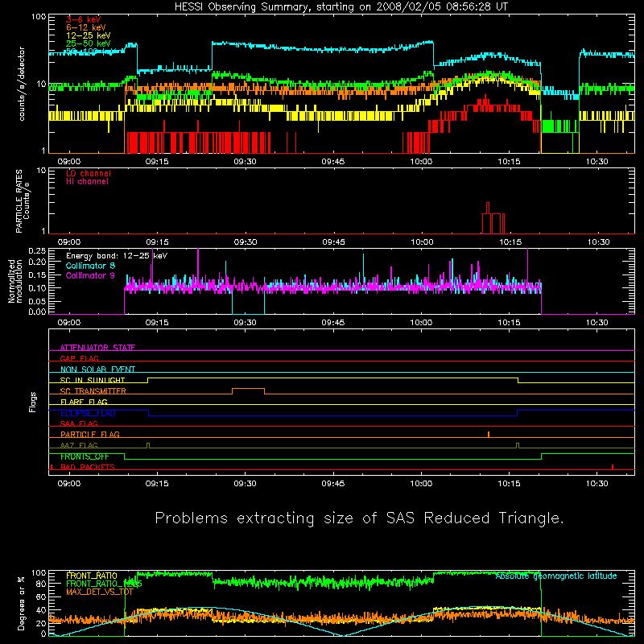This screenshot has height=644, width=644.
Task: Select the orange 6-12 keV legend entry
Action: [86, 27]
